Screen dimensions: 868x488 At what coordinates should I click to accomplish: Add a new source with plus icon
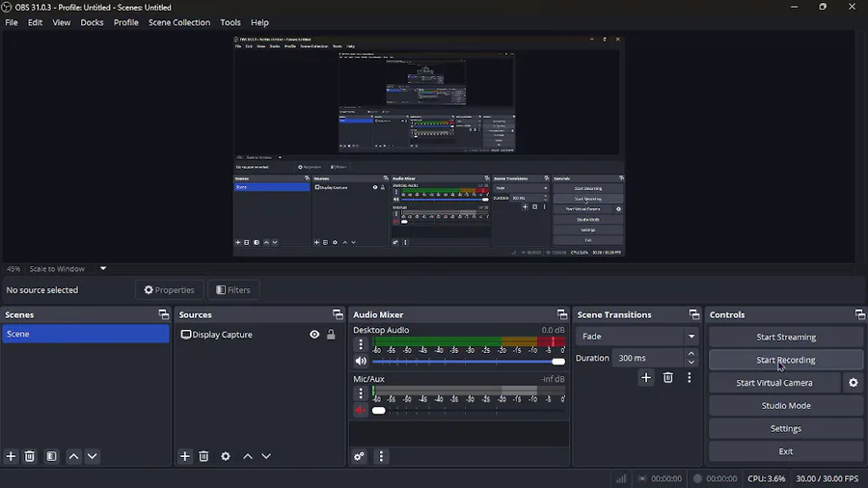(x=185, y=456)
